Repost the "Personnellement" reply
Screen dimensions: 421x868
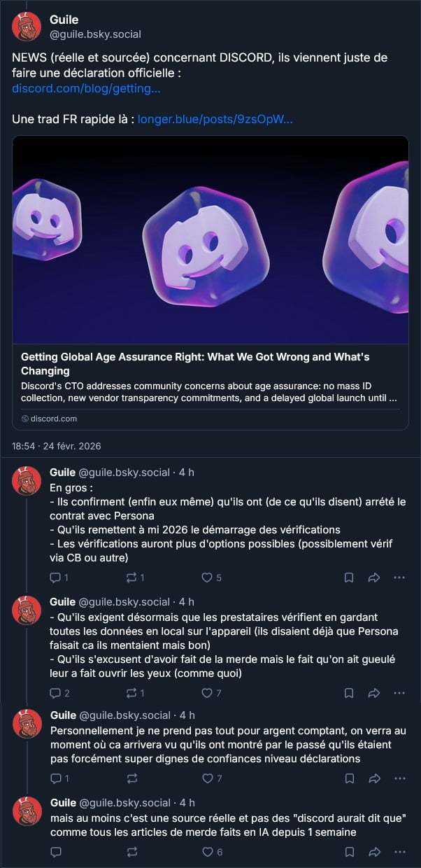(x=132, y=778)
